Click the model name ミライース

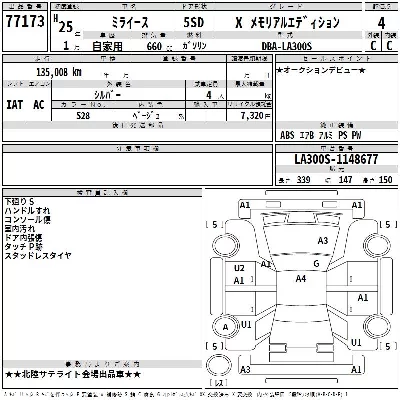(130, 23)
